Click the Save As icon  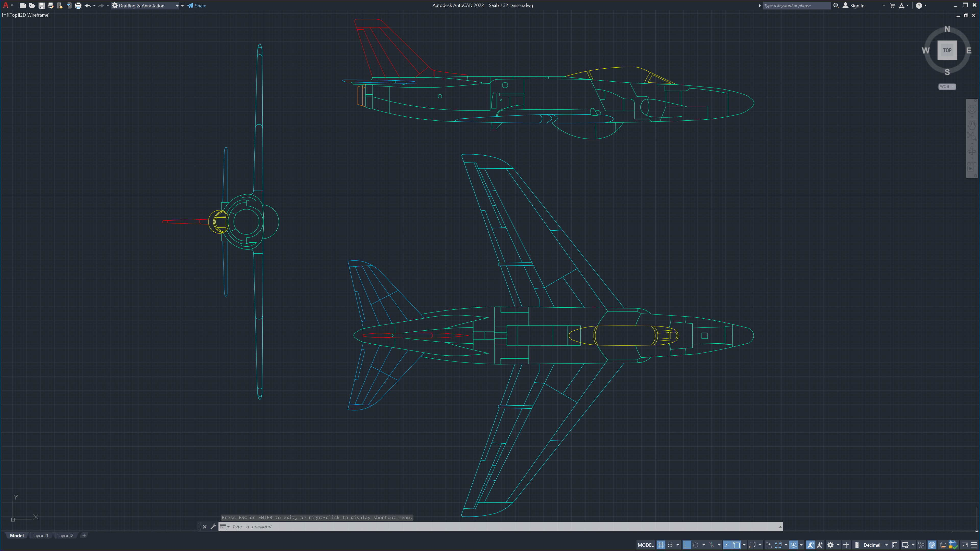tap(51, 6)
